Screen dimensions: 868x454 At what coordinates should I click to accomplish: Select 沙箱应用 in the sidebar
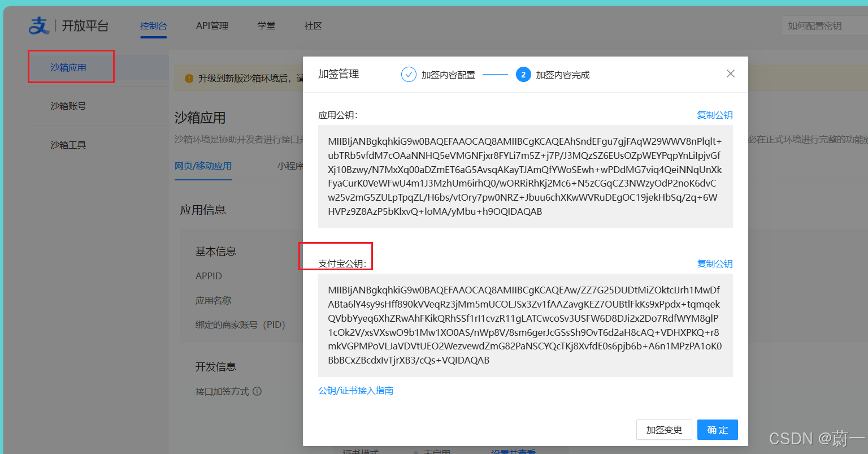coord(68,67)
